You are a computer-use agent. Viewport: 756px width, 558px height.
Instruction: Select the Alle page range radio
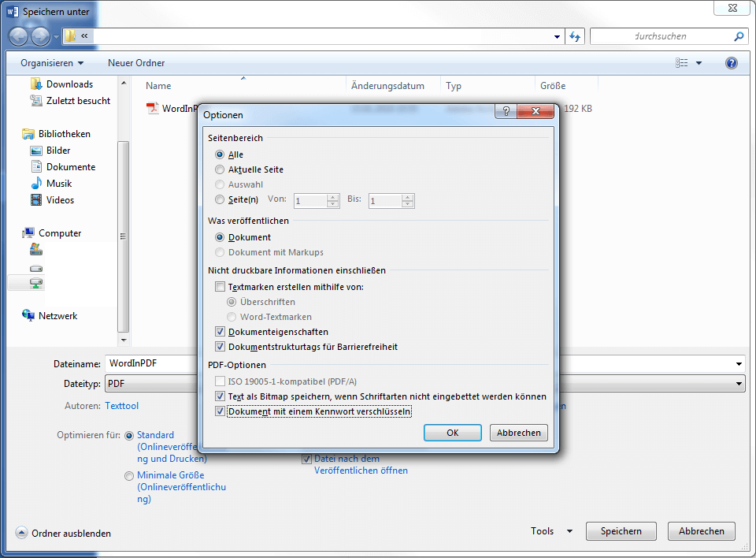point(220,154)
